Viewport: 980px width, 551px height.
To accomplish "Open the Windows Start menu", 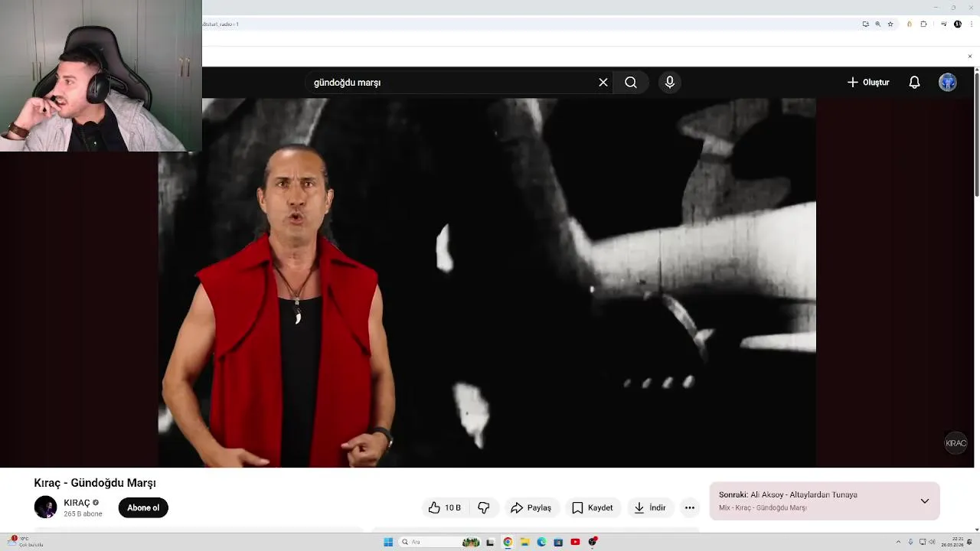I will (x=388, y=542).
